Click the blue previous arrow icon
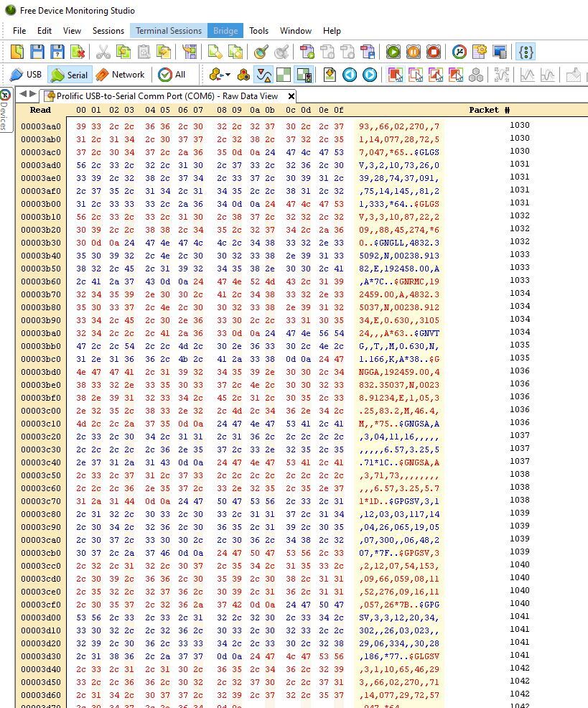Screen dimensions: 588x708 coord(350,75)
